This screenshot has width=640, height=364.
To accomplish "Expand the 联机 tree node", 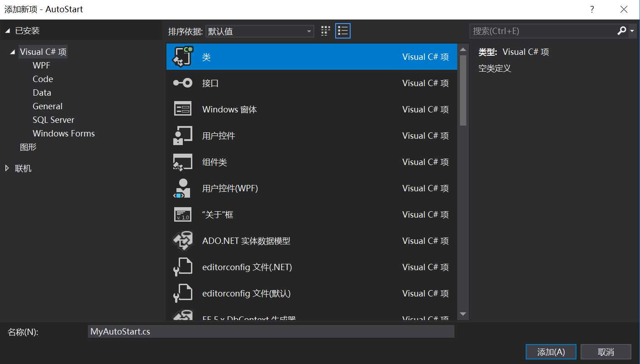I will point(7,168).
